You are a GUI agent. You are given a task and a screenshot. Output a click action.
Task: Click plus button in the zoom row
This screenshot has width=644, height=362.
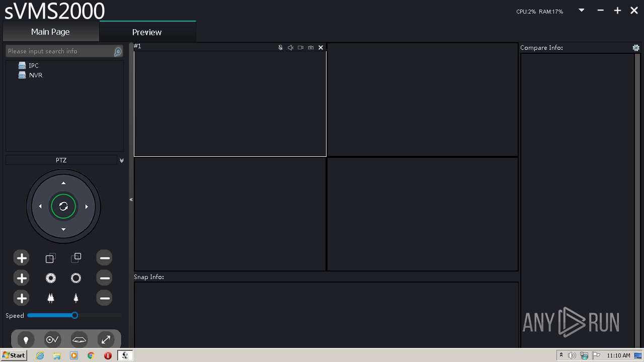[22, 258]
